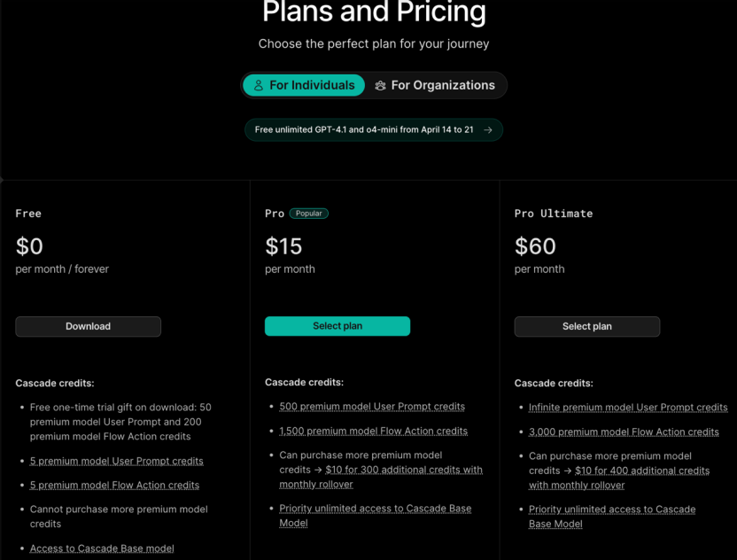Click the 3,000 premium model Flow Action credits link
The width and height of the screenshot is (737, 560).
click(624, 432)
